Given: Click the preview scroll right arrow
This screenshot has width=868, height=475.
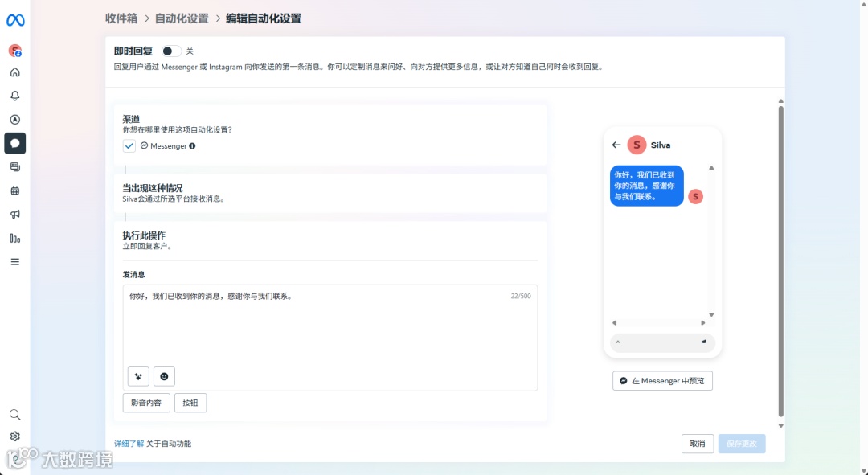Looking at the screenshot, I should pyautogui.click(x=703, y=323).
